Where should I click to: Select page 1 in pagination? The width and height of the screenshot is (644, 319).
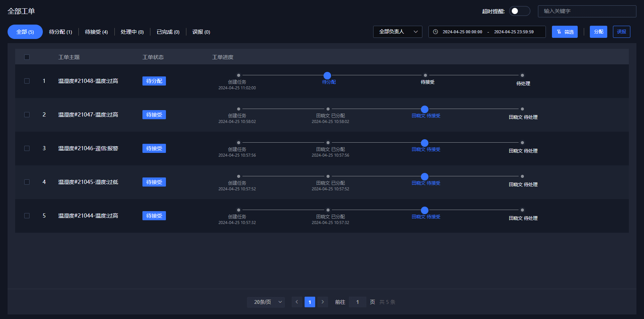coord(310,302)
